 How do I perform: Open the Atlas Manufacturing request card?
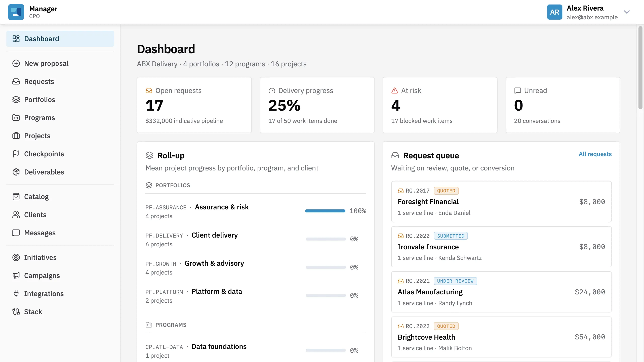(501, 292)
